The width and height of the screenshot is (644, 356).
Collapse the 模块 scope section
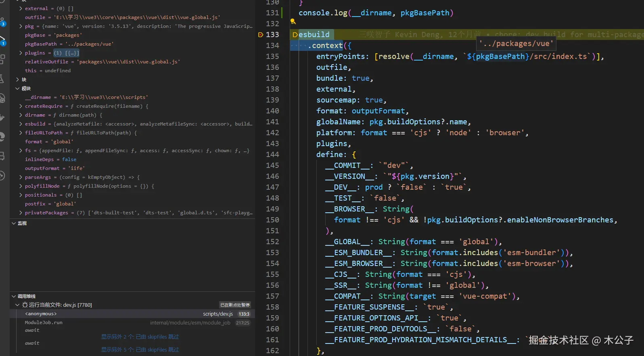point(17,88)
